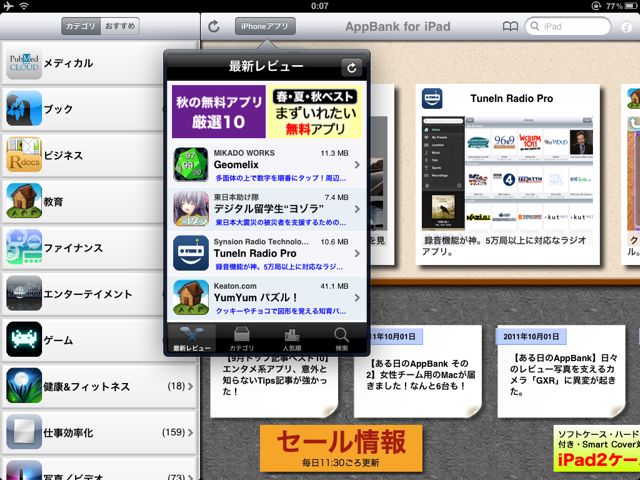Tap the YumYum パズル app icon

191,298
